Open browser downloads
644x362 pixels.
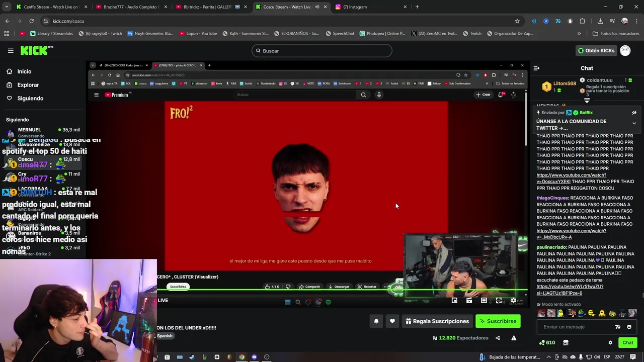click(600, 21)
